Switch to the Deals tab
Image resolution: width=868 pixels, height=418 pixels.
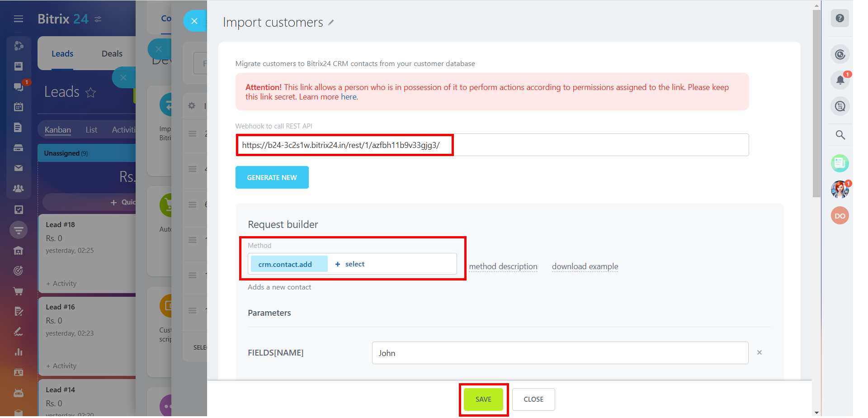[112, 54]
